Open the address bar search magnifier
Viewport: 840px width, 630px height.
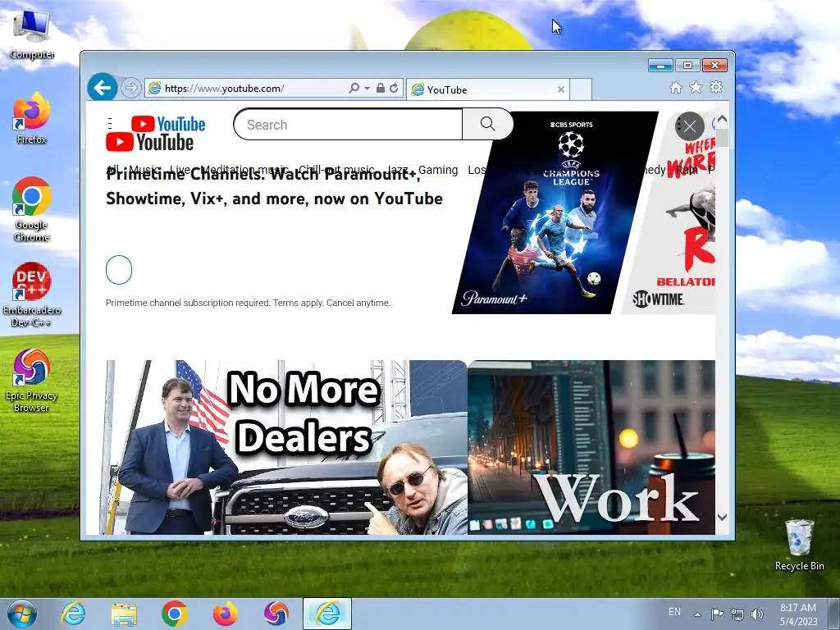354,89
